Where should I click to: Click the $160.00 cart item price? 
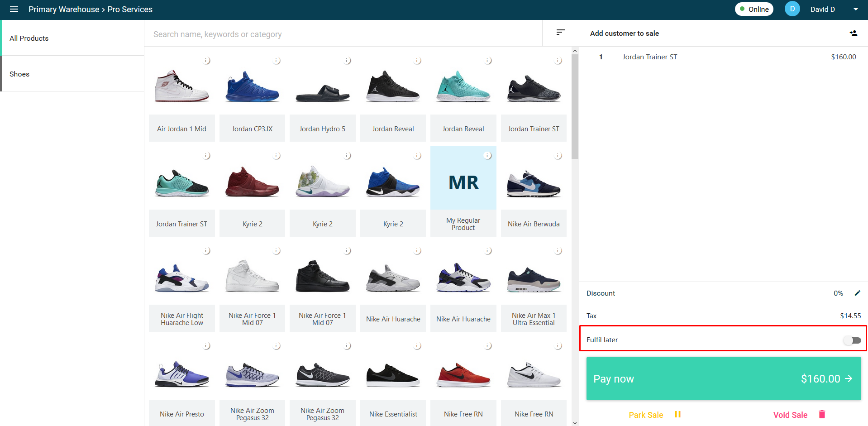(x=843, y=57)
